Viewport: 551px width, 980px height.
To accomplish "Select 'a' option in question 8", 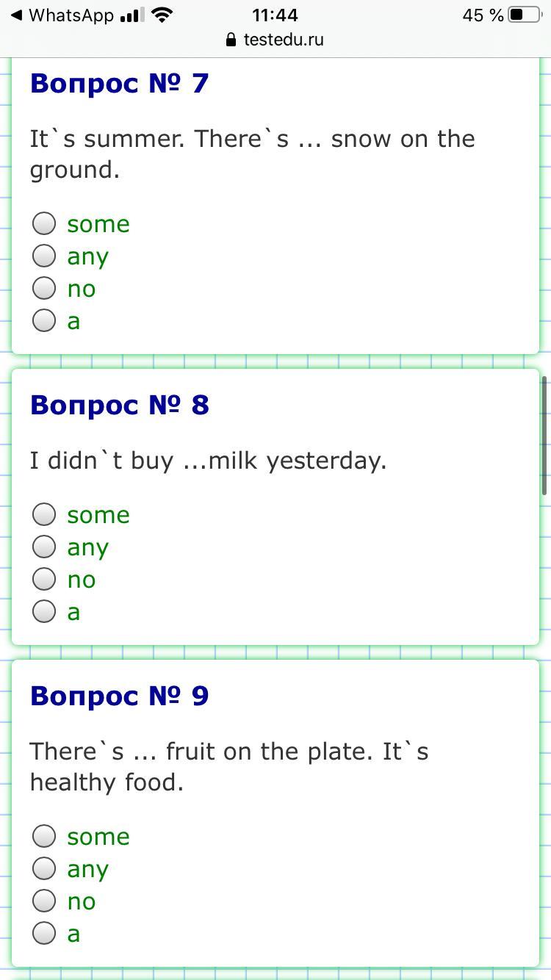I will point(44,611).
